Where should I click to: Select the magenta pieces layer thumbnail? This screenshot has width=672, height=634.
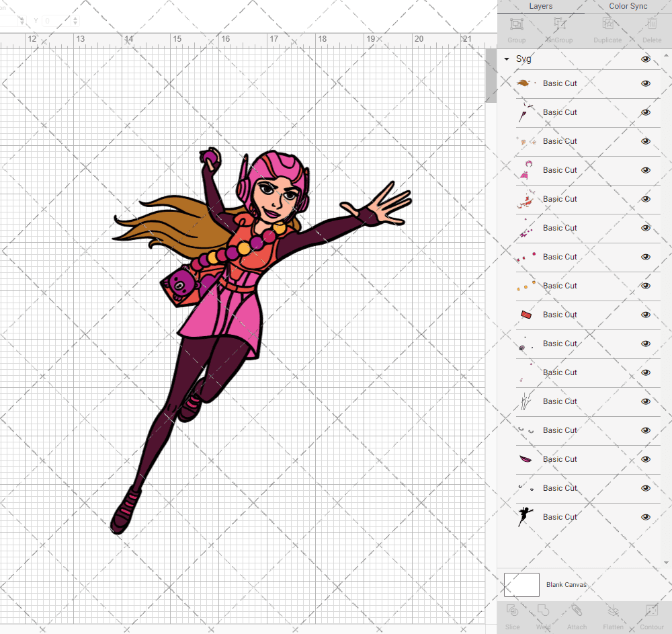coord(526,228)
